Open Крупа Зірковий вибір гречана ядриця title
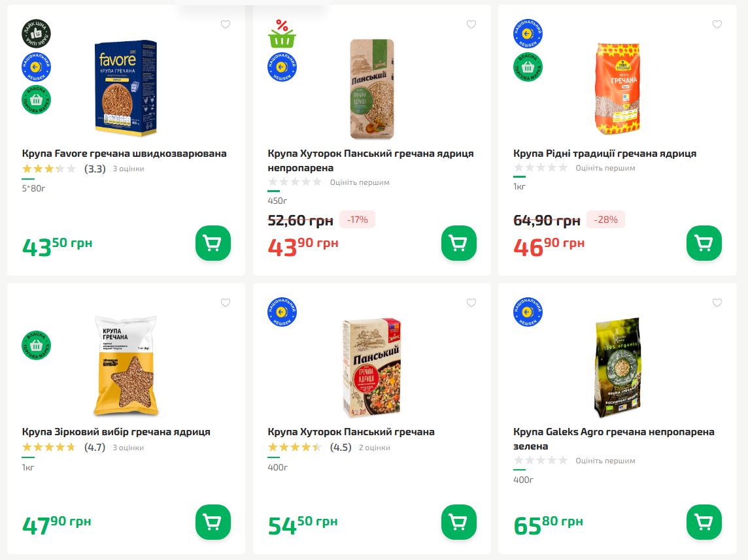The image size is (748, 560). 116,432
